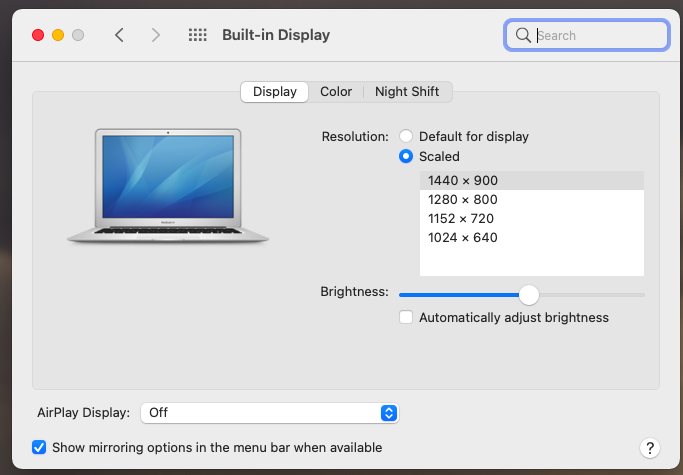
Task: Click the back arrow in toolbar
Action: [119, 35]
